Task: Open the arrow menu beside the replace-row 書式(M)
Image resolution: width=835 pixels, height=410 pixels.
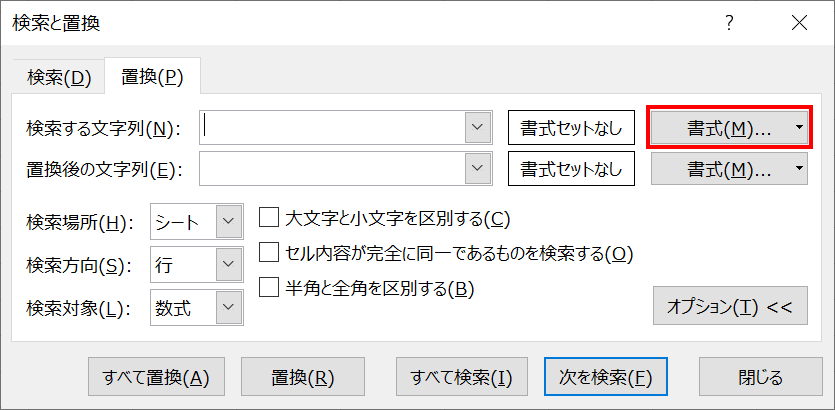Action: [x=798, y=169]
